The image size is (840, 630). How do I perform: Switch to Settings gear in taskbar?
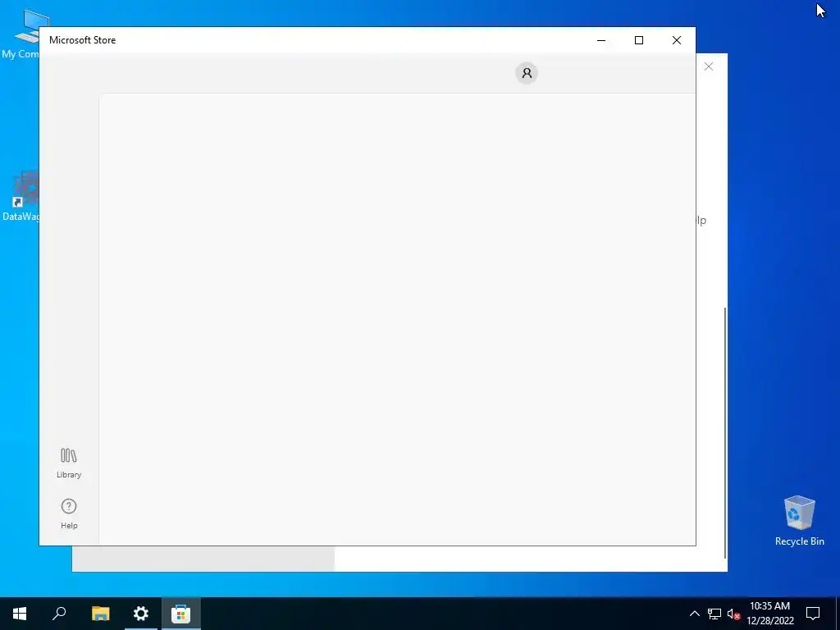click(x=141, y=614)
